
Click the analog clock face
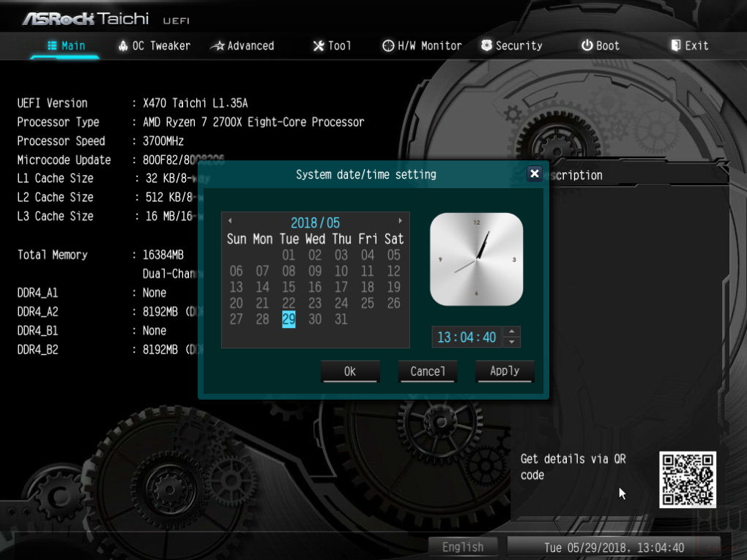click(x=477, y=259)
